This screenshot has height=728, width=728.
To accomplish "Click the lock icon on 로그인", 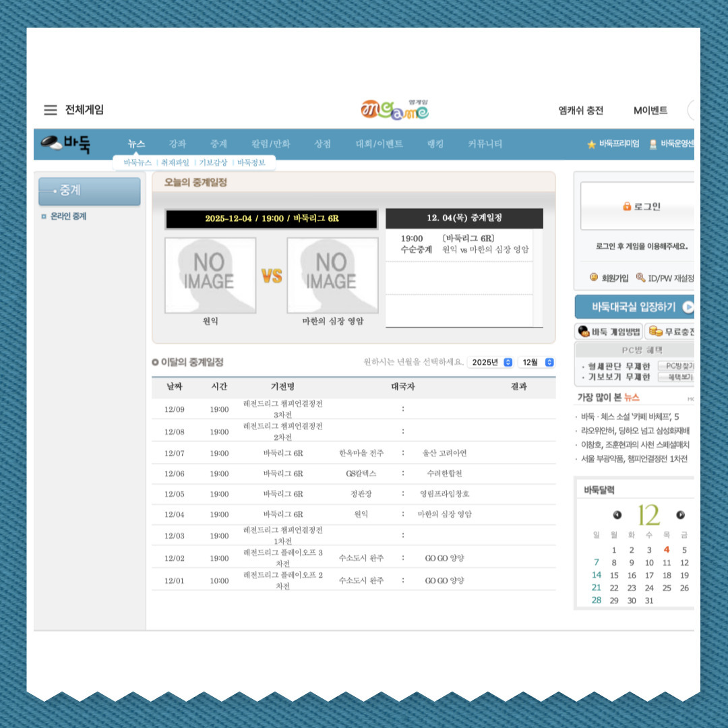I will coord(627,206).
